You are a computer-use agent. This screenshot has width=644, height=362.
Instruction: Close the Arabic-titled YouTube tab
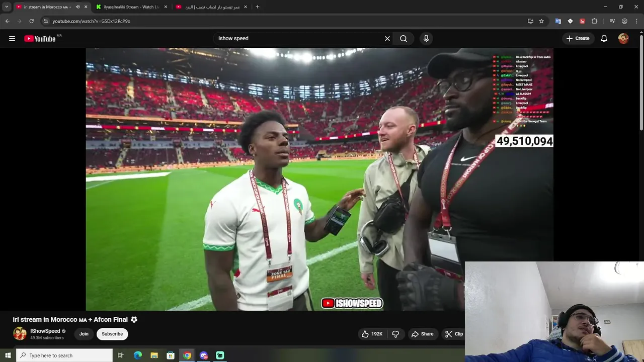pyautogui.click(x=245, y=7)
